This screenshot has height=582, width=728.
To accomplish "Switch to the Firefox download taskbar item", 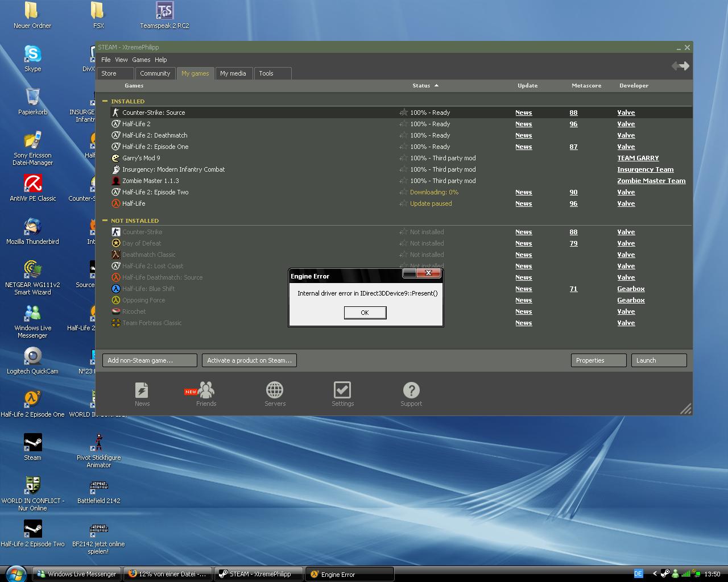I will 168,574.
